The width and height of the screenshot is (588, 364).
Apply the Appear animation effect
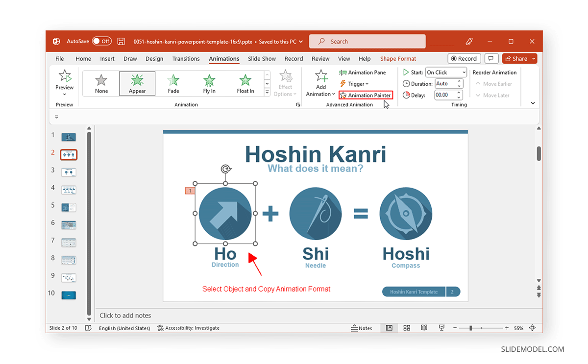tap(137, 83)
